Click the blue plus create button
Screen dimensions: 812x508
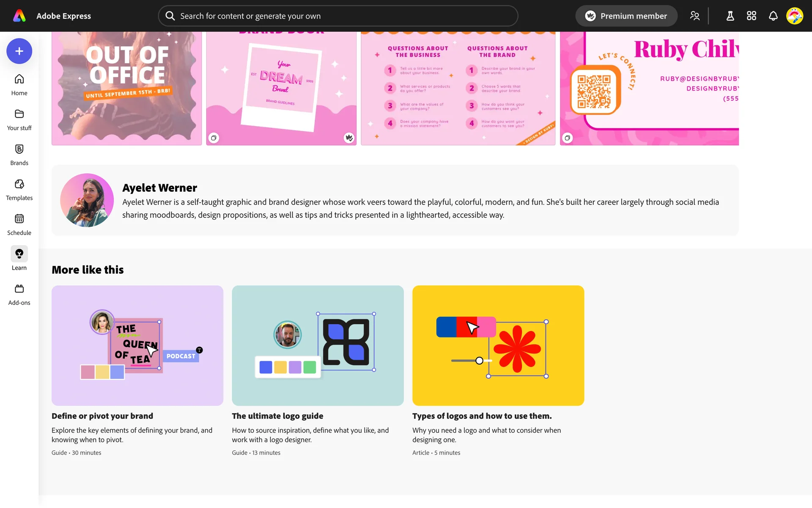[19, 51]
